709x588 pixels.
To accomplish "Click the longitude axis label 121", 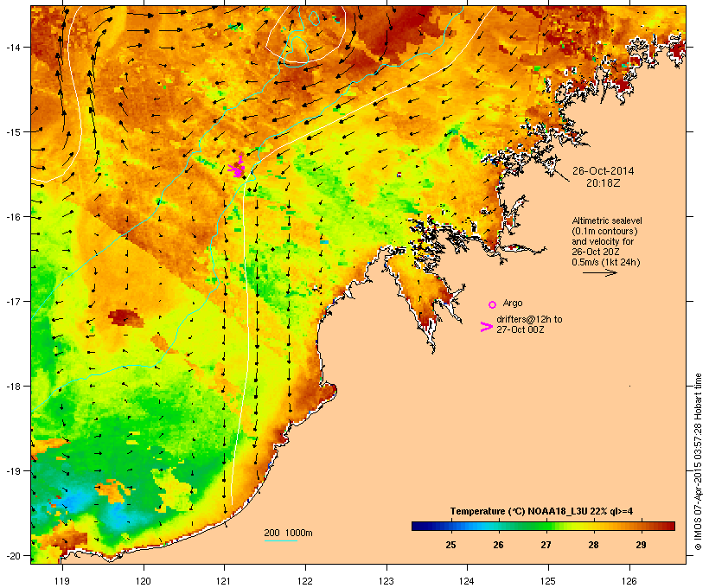I will pyautogui.click(x=224, y=581).
